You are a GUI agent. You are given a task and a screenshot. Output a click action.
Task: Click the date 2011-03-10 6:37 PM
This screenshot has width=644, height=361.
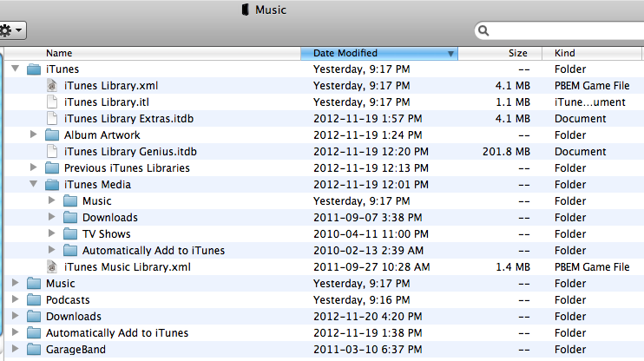368,349
